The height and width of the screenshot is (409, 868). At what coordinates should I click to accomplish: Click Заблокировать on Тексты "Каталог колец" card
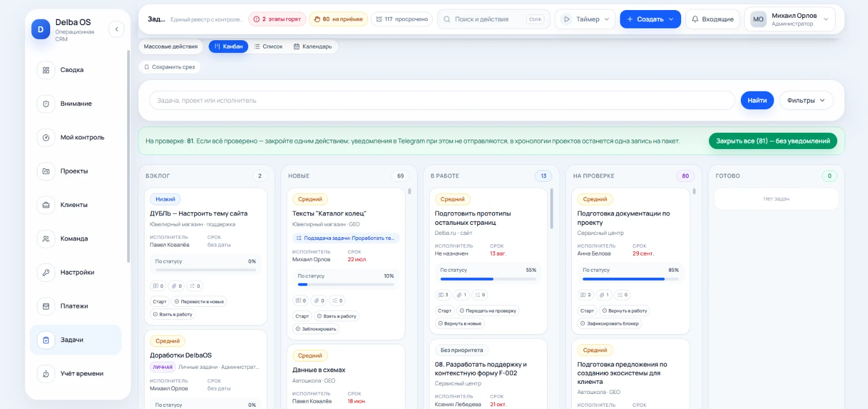tap(316, 329)
